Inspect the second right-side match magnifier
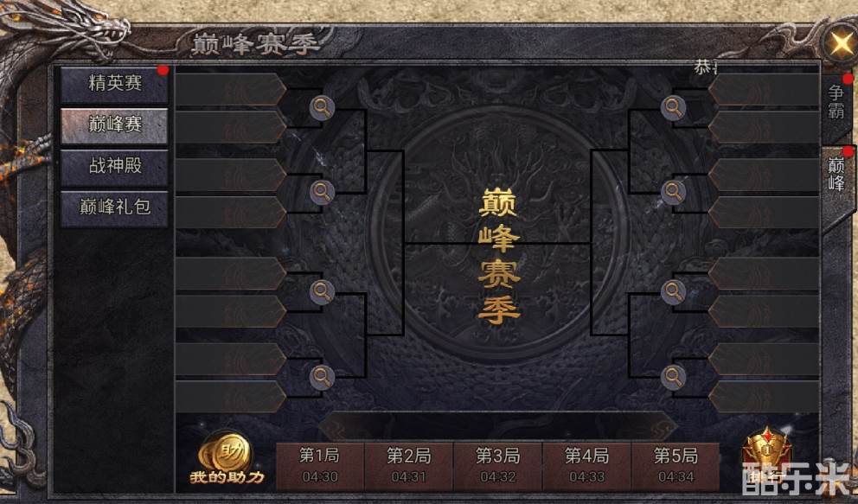Image resolution: width=858 pixels, height=504 pixels. click(673, 192)
